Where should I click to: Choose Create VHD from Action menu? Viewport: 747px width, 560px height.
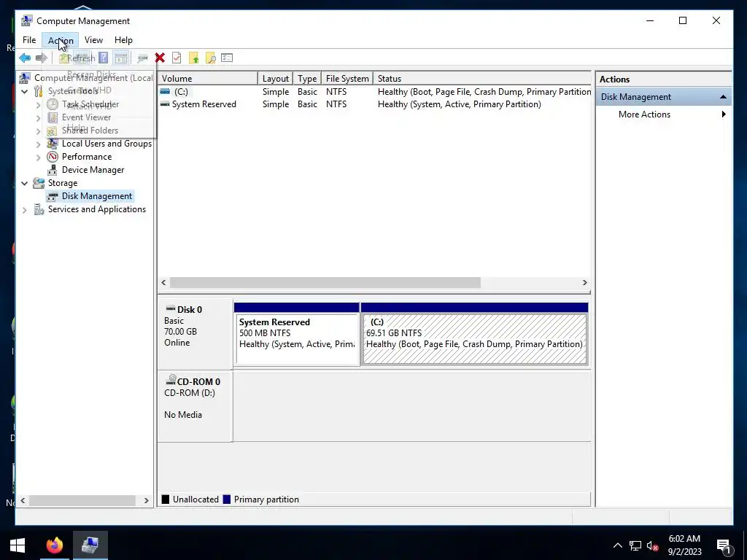90,90
